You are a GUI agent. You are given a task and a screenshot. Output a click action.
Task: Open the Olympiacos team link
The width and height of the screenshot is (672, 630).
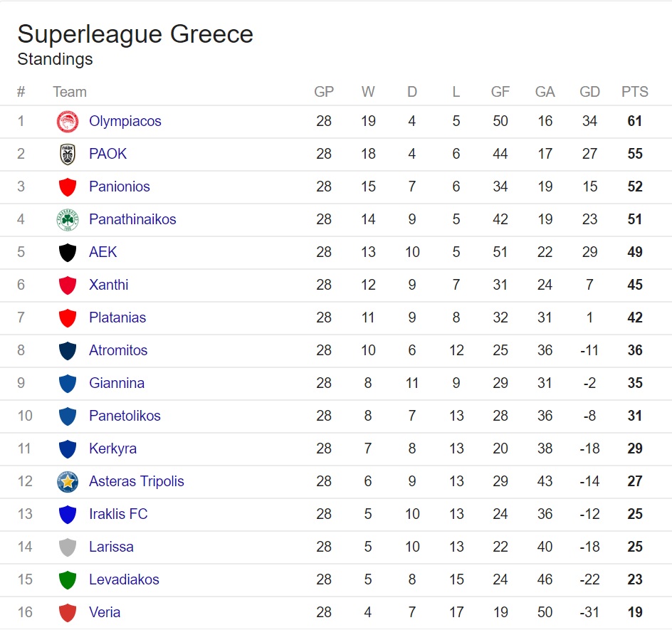[x=125, y=121]
